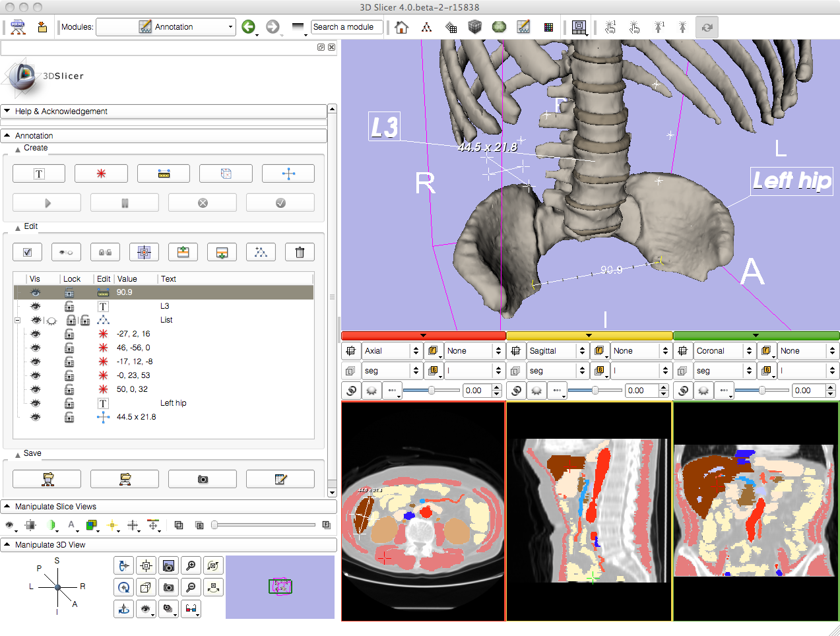Screen dimensions: 840x636
Task: Click the home module toolbar icon
Action: click(401, 27)
